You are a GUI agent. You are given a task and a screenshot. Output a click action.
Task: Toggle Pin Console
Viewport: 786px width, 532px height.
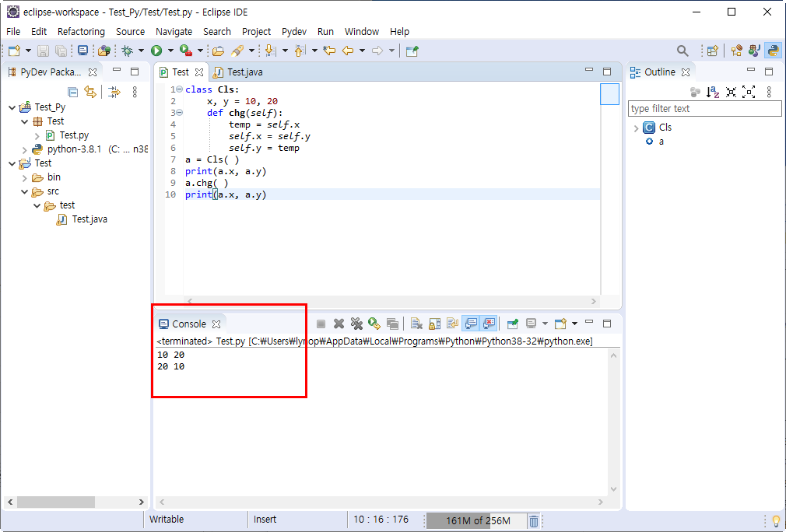[512, 324]
